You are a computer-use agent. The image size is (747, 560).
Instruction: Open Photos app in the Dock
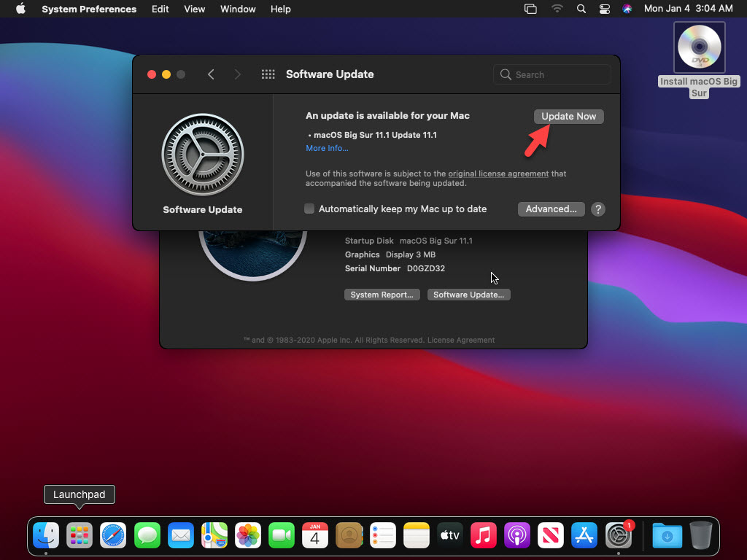(x=248, y=535)
